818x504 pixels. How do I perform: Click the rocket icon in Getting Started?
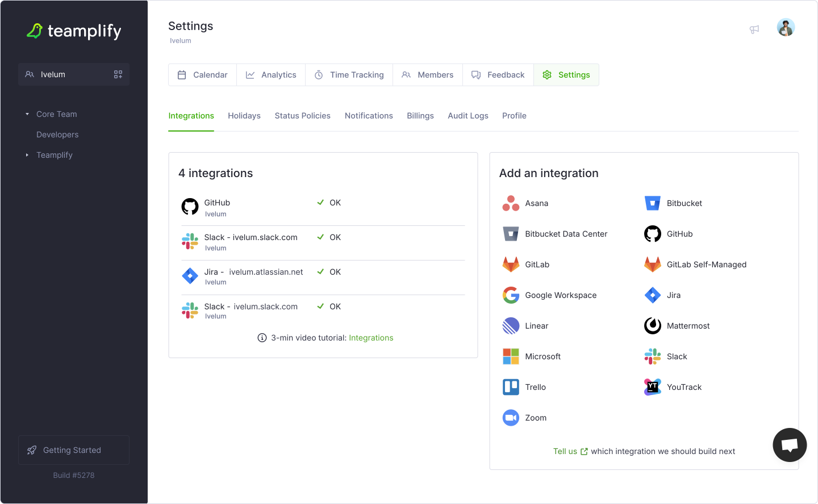(32, 450)
